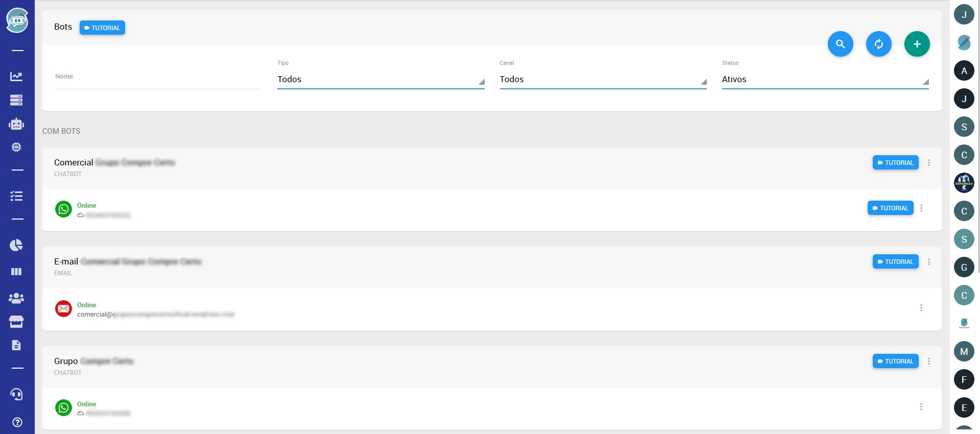Open the Tipo dropdown showing Todos
Viewport: 980px width, 434px height.
click(x=380, y=79)
